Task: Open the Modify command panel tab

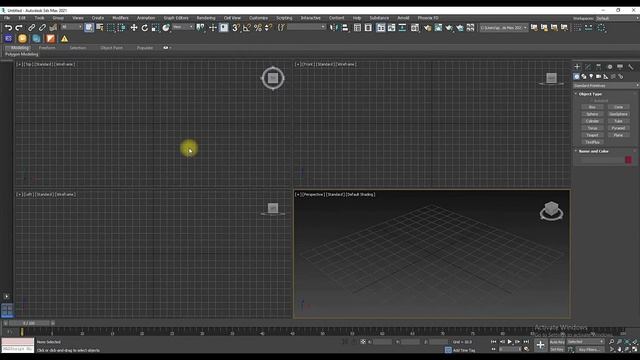Action: [588, 67]
